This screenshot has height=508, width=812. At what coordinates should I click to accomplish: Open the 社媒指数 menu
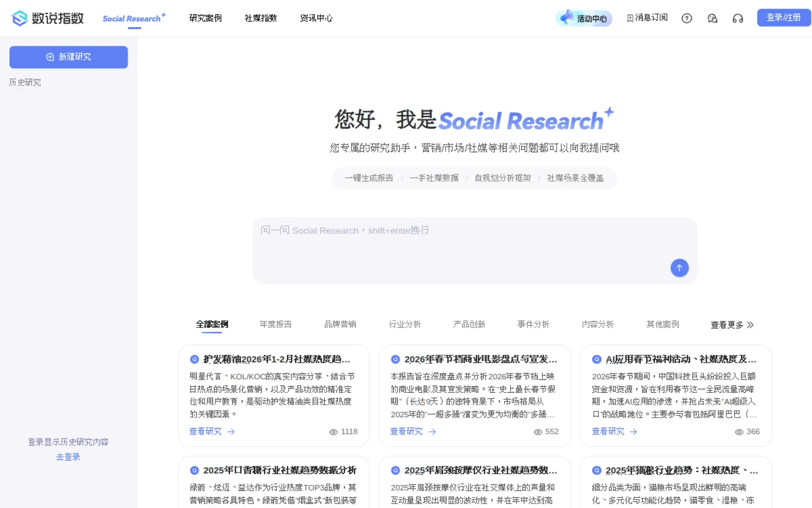click(x=261, y=18)
